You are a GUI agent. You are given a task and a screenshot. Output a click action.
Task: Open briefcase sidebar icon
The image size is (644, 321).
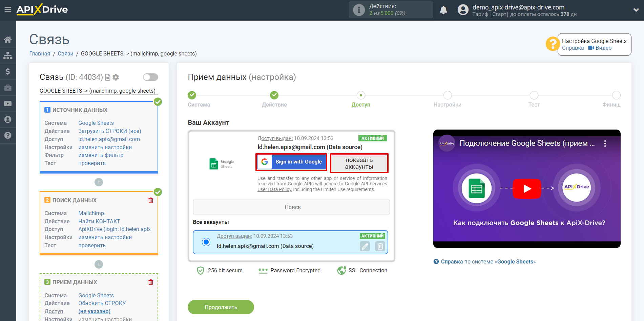tap(8, 88)
